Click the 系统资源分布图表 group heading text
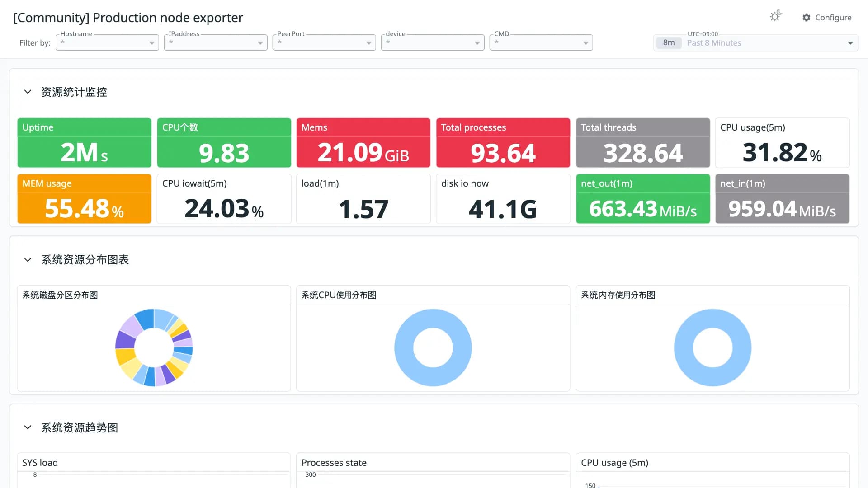Image resolution: width=868 pixels, height=488 pixels. (85, 260)
